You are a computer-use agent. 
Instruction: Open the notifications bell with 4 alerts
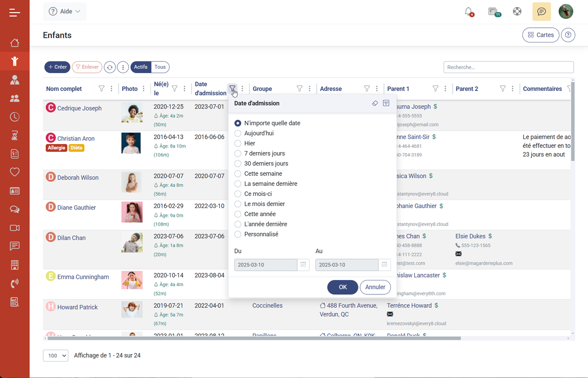[x=469, y=11]
